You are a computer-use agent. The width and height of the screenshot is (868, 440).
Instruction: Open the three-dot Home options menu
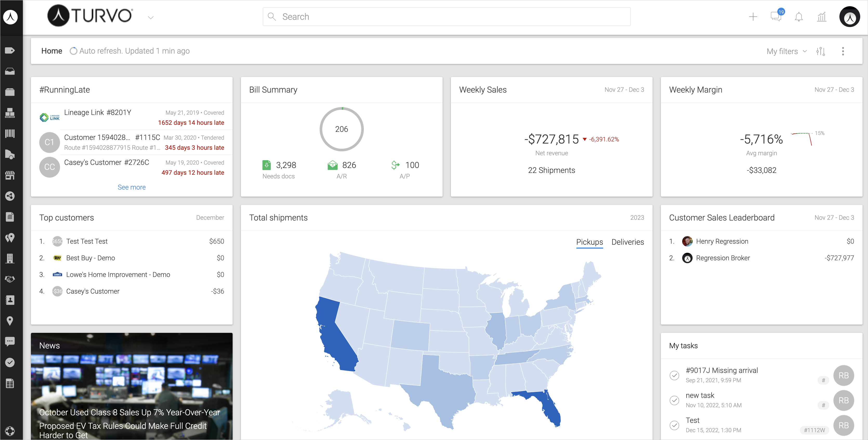pos(843,51)
